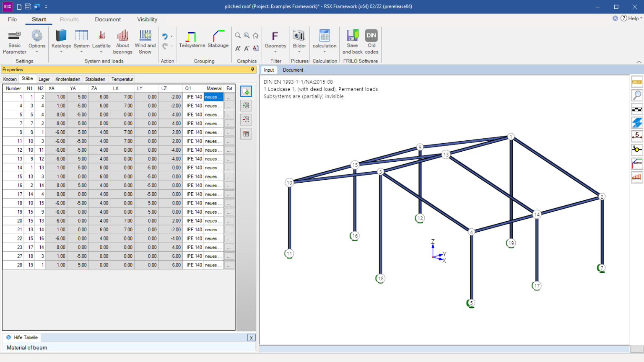This screenshot has height=362, width=644.
Task: Open the Wind and Snow tool
Action: coord(145,41)
